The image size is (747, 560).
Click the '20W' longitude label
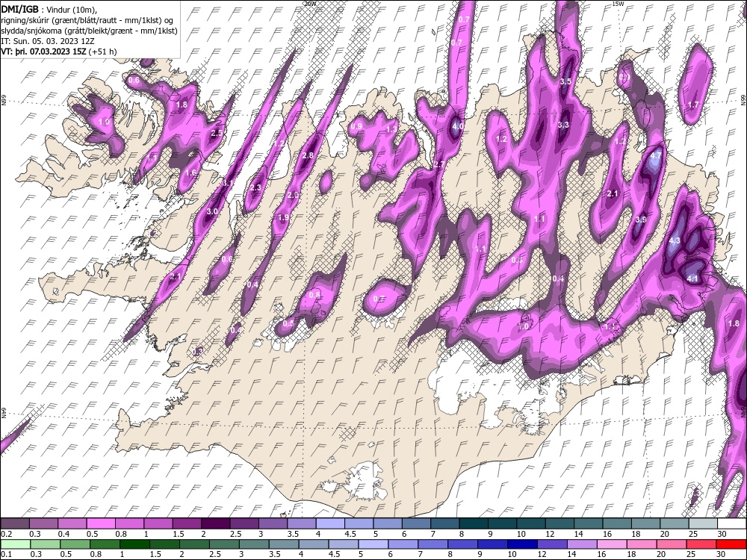[310, 3]
